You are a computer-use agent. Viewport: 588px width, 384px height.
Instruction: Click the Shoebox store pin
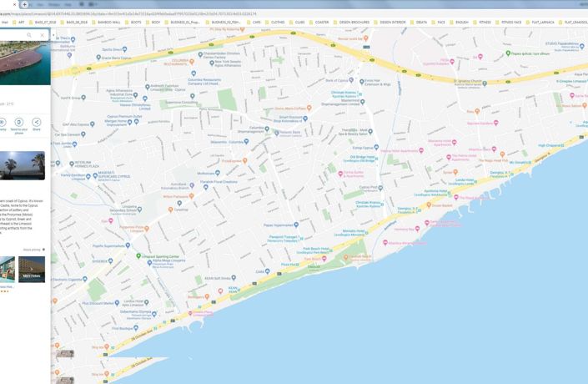111,261
